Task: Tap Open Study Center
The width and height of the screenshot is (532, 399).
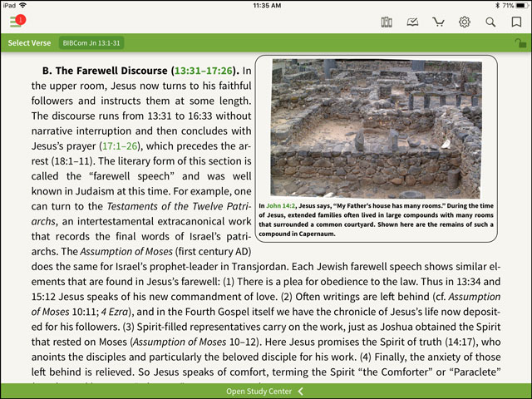Action: 259,392
